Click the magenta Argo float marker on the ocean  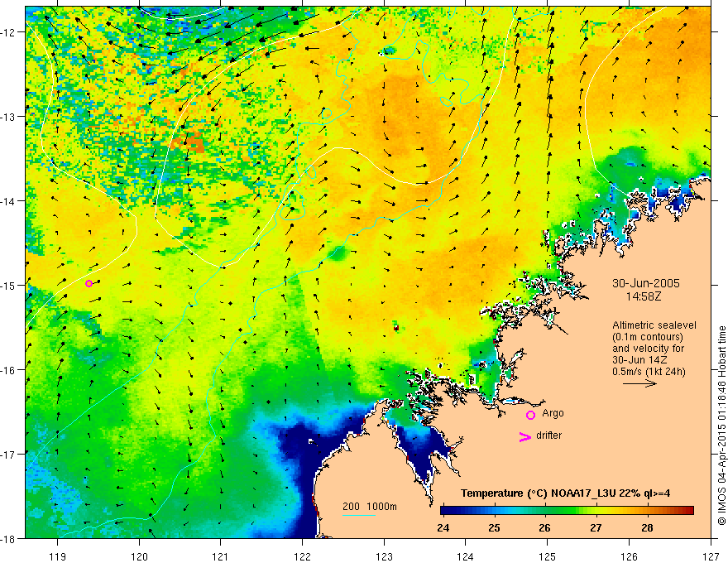(89, 283)
